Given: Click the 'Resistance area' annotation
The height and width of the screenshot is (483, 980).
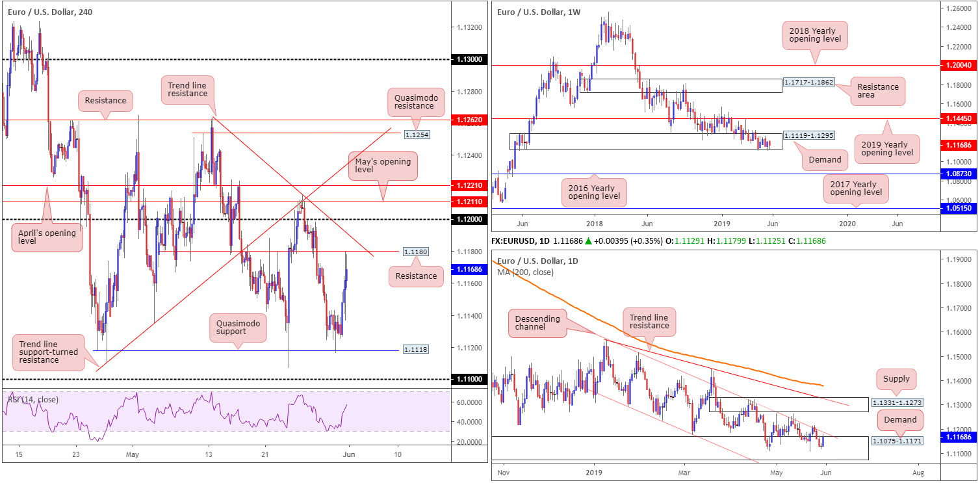Looking at the screenshot, I should tap(877, 91).
